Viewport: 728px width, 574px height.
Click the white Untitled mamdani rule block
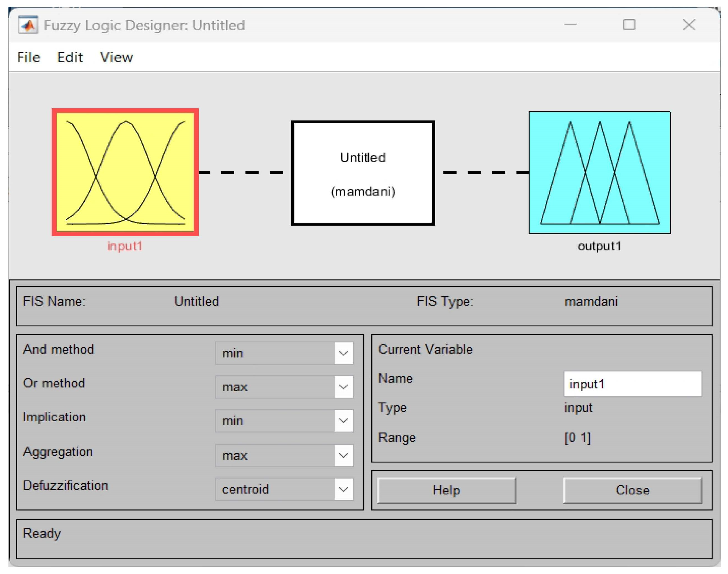tap(363, 173)
